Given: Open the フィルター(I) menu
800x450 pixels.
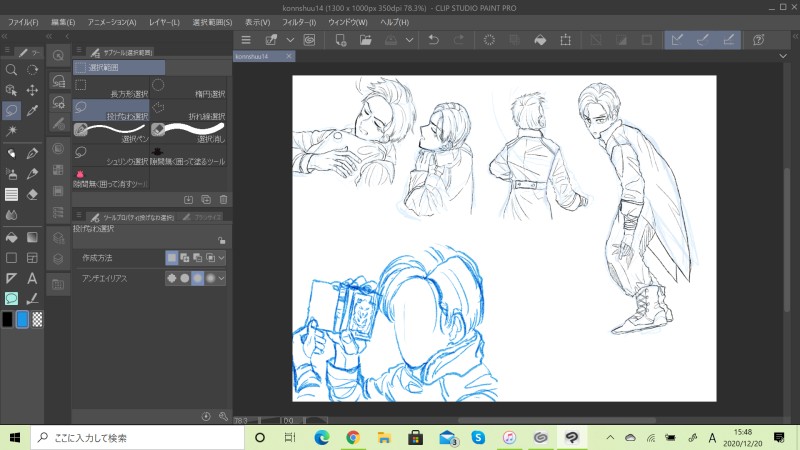Looking at the screenshot, I should point(299,22).
